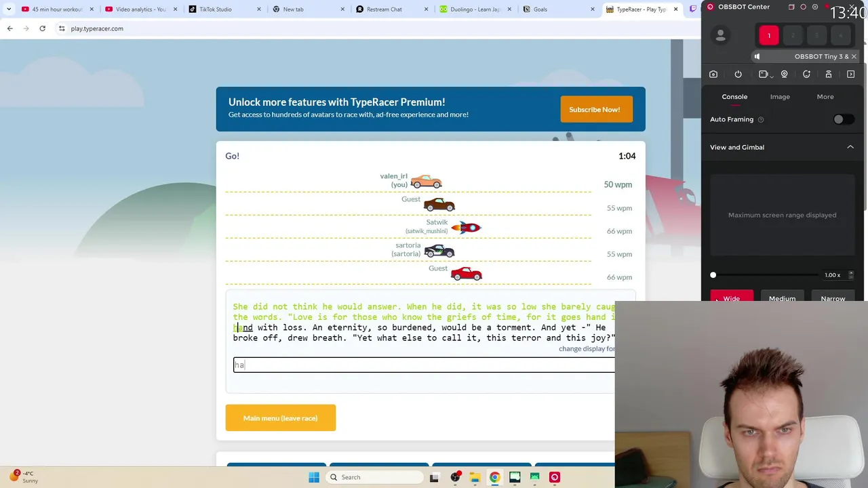Image resolution: width=868 pixels, height=488 pixels.
Task: Open the Windows Start menu
Action: coord(314,477)
